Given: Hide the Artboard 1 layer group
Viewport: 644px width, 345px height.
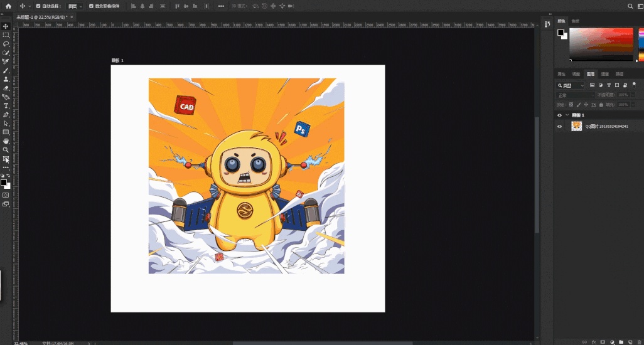Looking at the screenshot, I should coord(559,115).
